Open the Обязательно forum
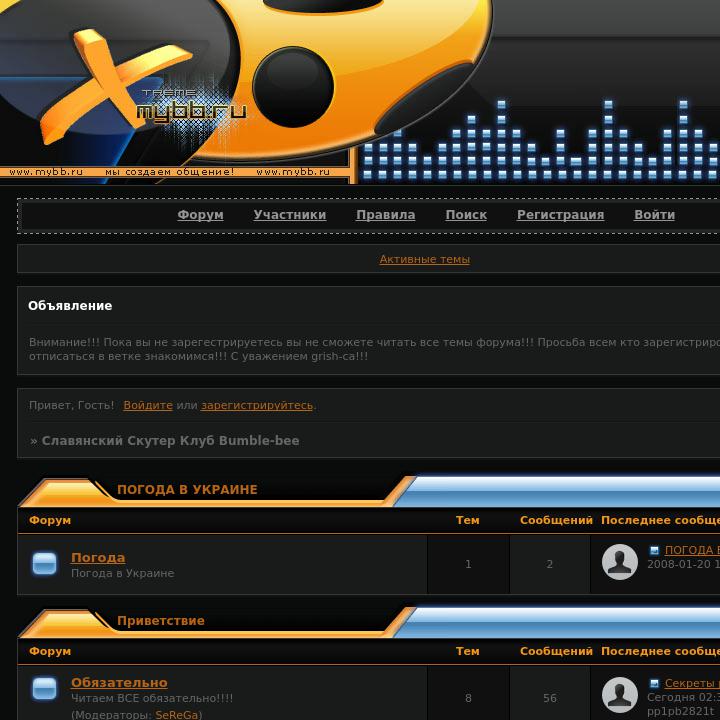This screenshot has height=720, width=720. click(119, 682)
